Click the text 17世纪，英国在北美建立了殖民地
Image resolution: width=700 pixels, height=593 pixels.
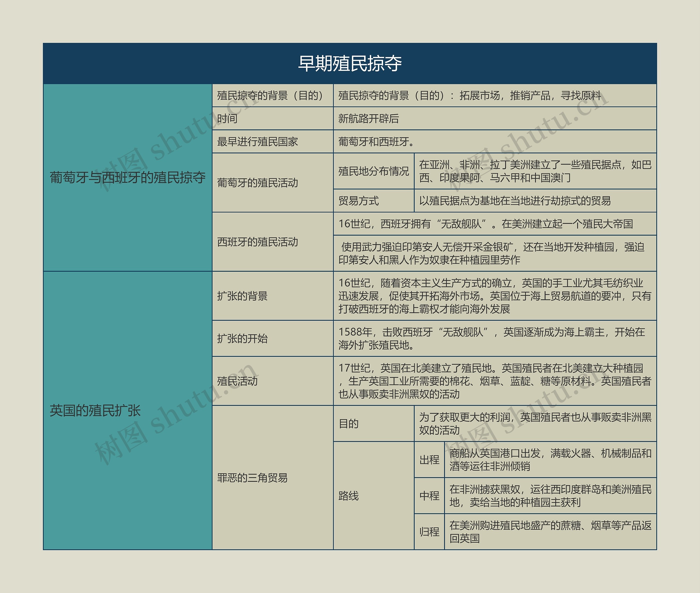(415, 368)
